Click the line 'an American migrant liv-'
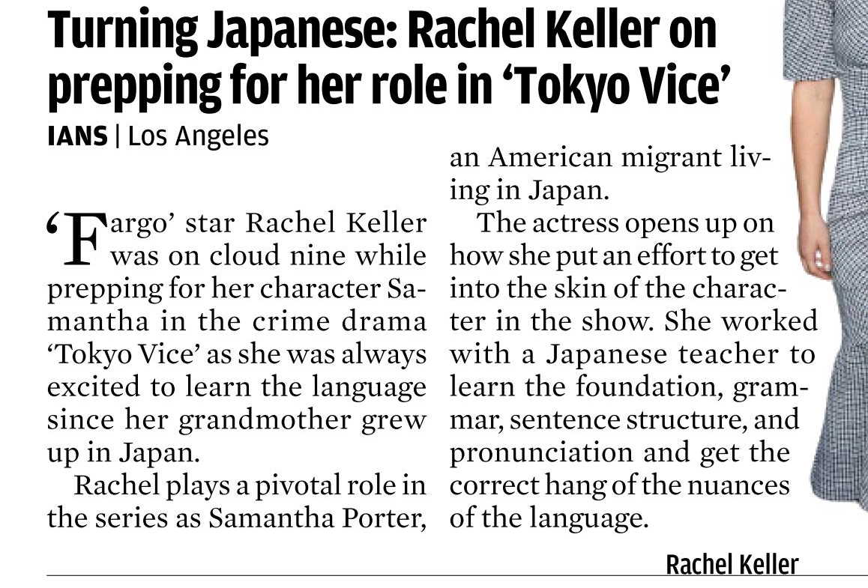This screenshot has height=588, width=868. coord(611,157)
